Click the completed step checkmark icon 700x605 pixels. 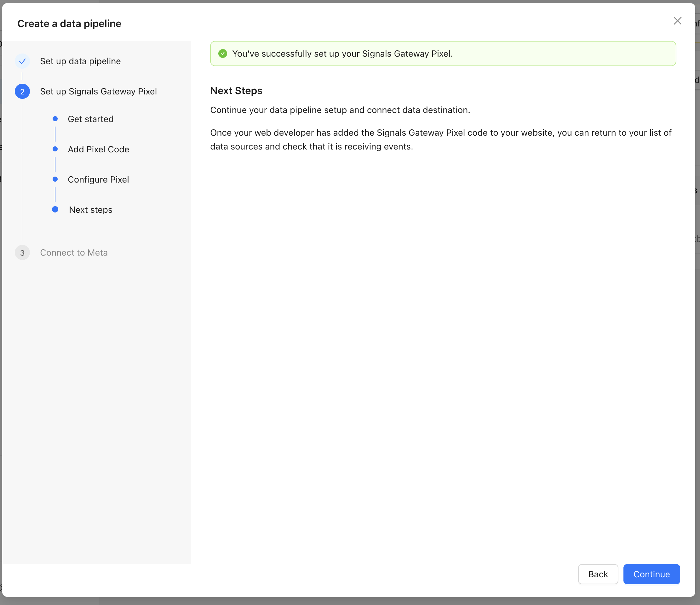coord(22,61)
